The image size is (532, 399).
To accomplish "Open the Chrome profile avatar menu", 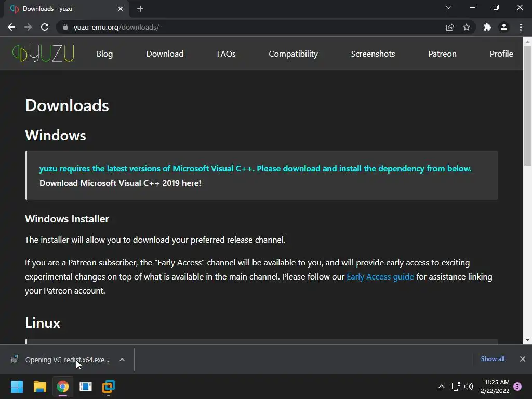I will [504, 27].
